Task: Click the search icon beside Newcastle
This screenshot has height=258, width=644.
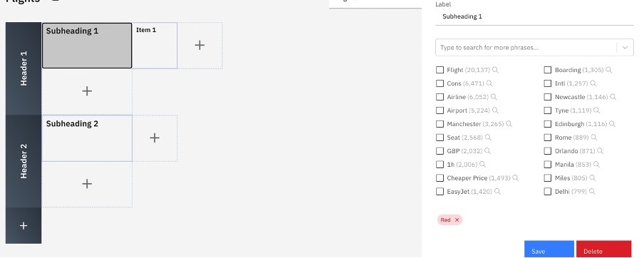Action: [x=613, y=97]
